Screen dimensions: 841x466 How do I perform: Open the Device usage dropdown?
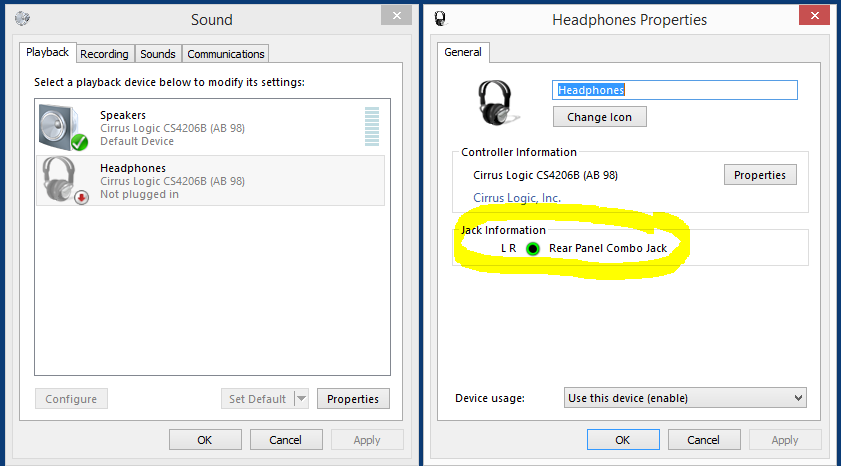(x=685, y=398)
